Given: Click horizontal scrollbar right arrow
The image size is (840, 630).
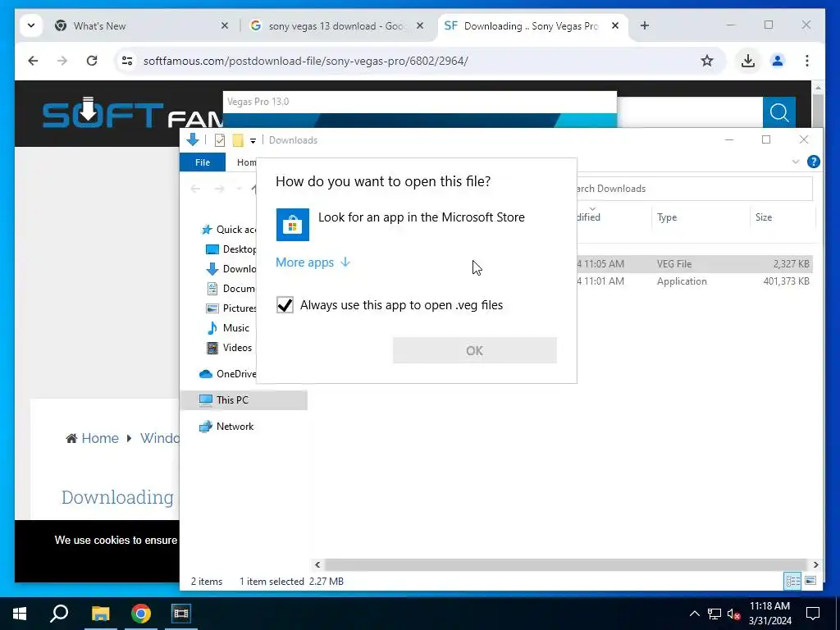Looking at the screenshot, I should 815,564.
